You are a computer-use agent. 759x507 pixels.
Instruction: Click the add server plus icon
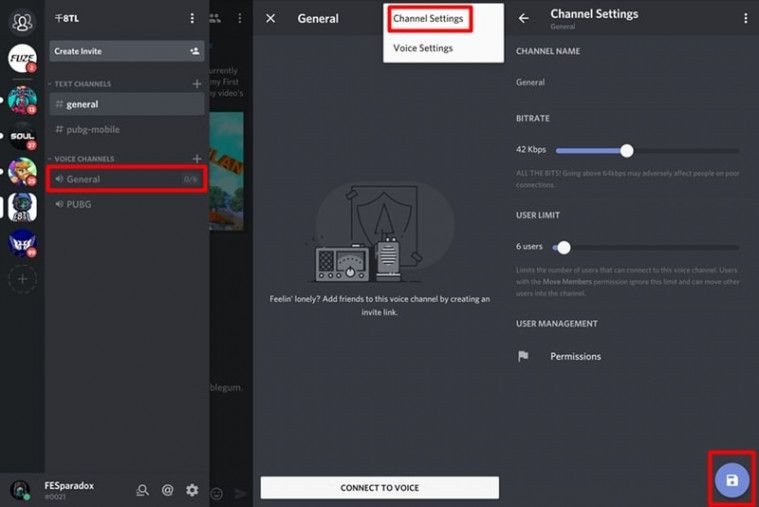[x=22, y=279]
